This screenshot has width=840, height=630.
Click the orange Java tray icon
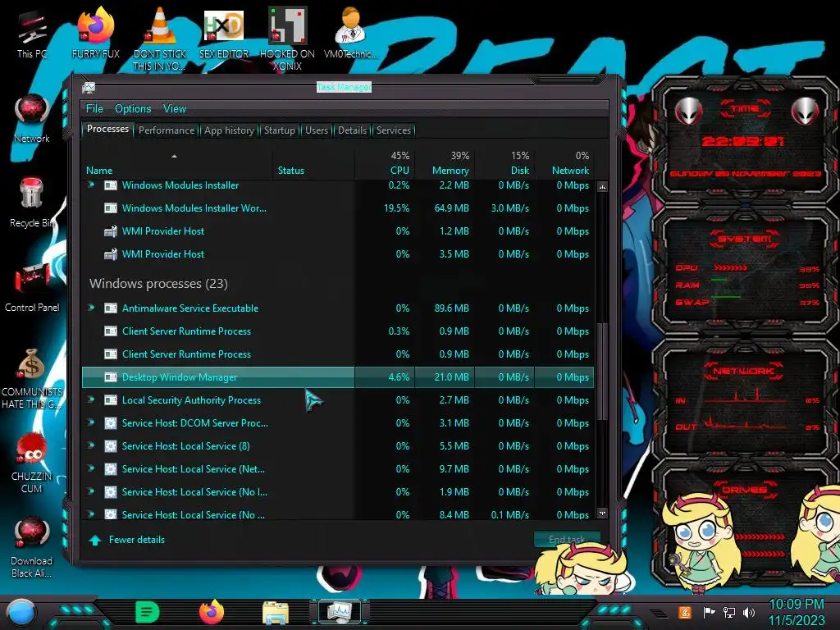pos(684,612)
